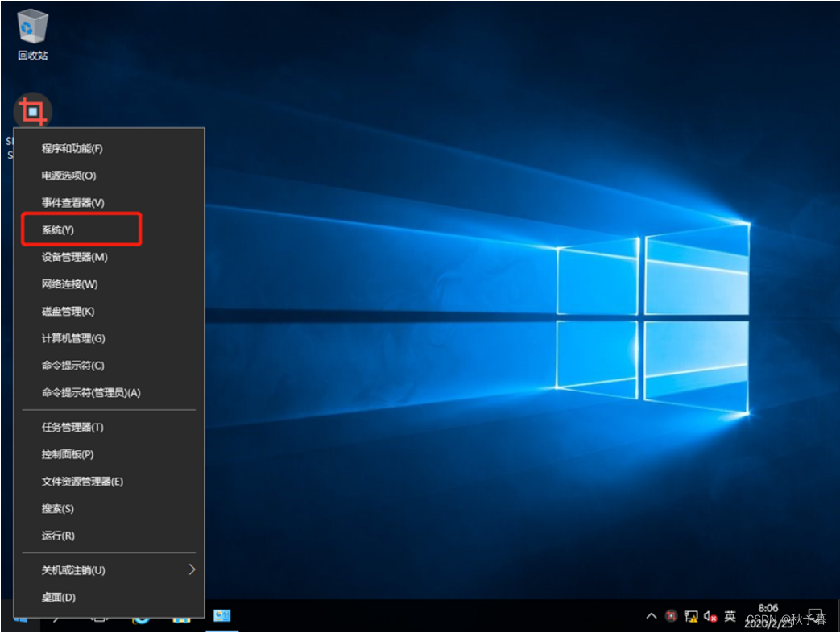This screenshot has height=633, width=840.
Task: Open the 回收站 Recycle Bin icon
Action: point(33,34)
